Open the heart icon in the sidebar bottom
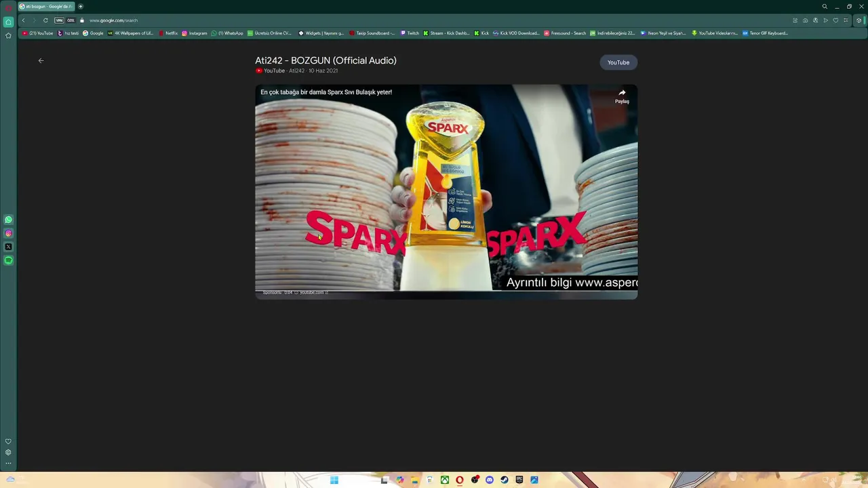 (8, 441)
